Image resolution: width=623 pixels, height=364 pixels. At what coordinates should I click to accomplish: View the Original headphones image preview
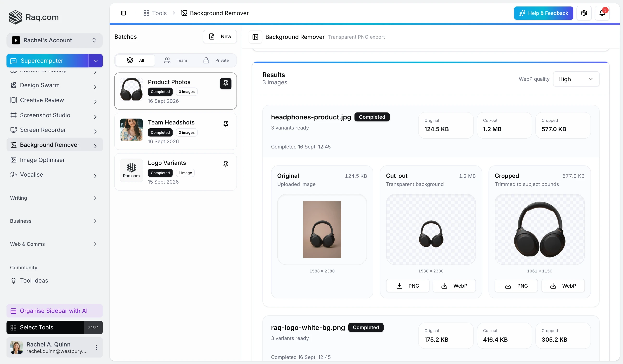click(x=322, y=229)
